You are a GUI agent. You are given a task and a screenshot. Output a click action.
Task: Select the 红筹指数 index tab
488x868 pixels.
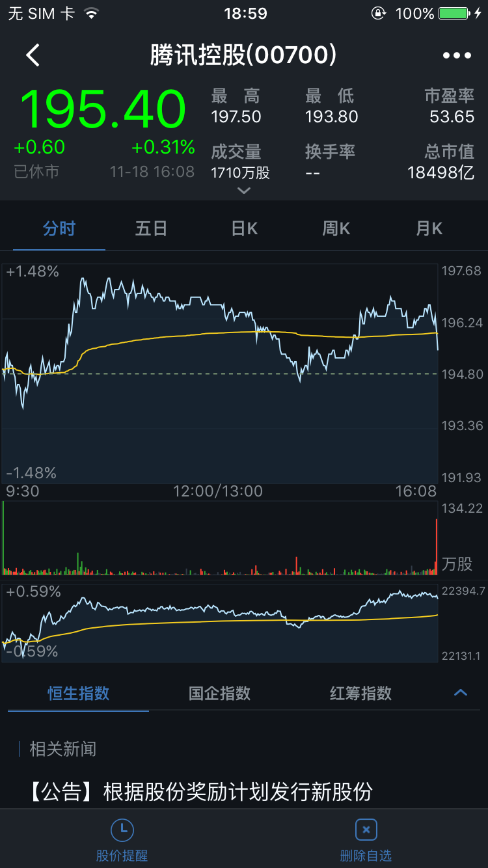(361, 693)
